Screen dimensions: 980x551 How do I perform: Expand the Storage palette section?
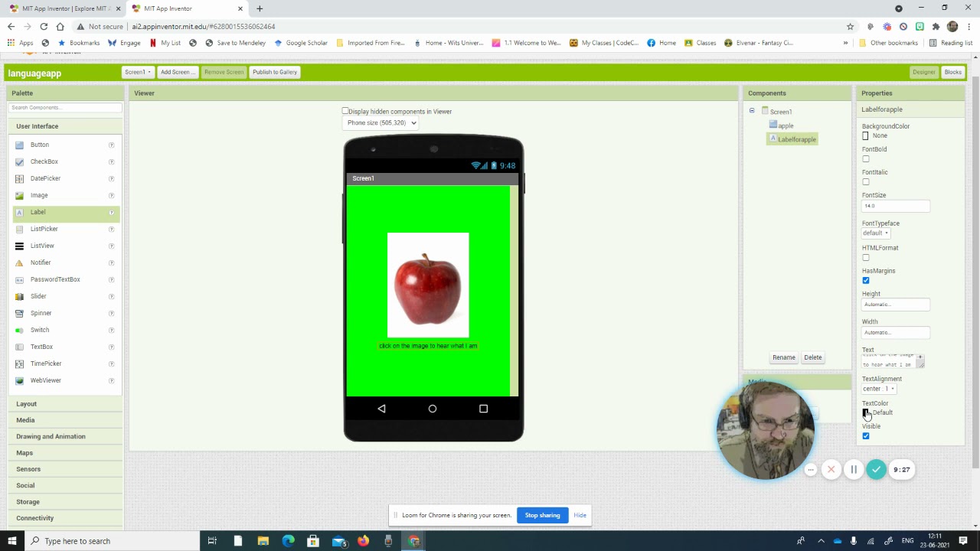tap(28, 502)
